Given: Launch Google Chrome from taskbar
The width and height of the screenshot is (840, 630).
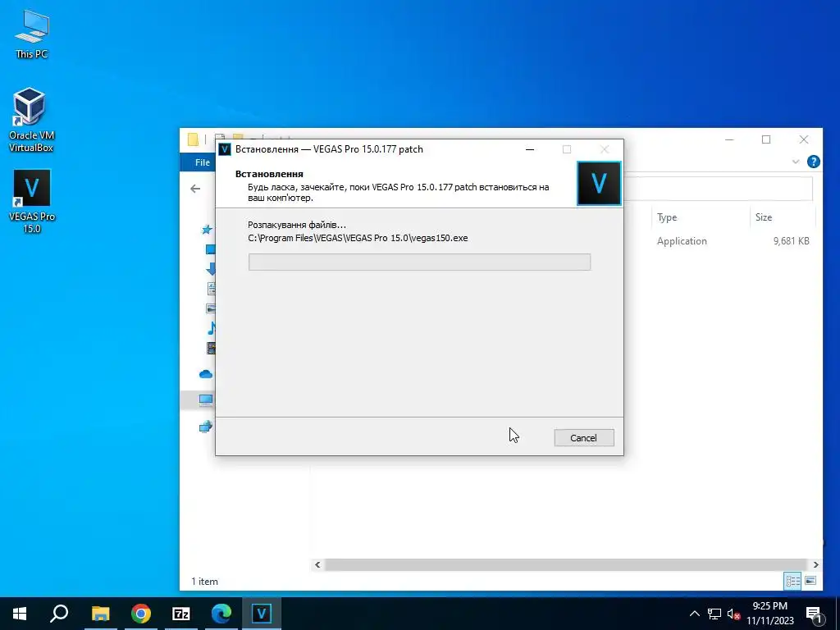Looking at the screenshot, I should (x=140, y=614).
